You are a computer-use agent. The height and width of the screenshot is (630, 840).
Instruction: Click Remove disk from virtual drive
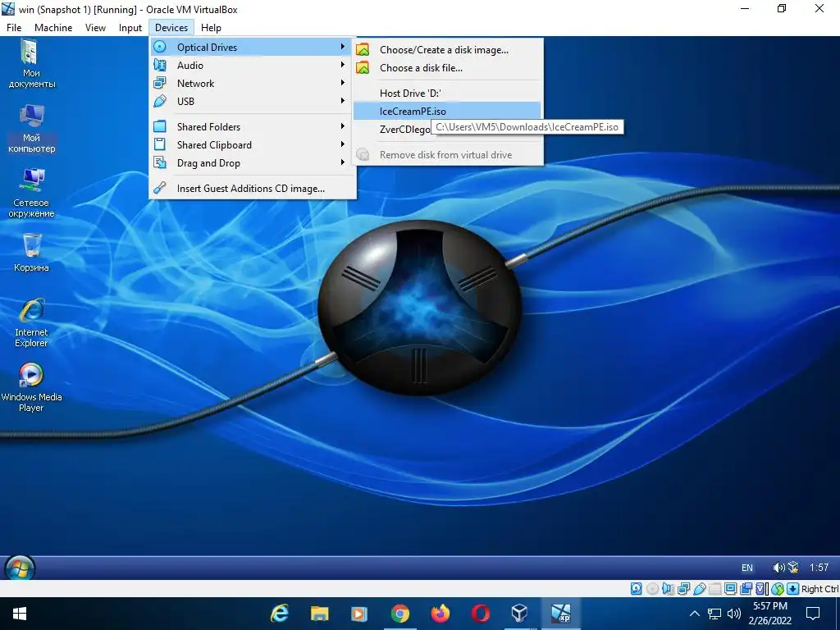447,155
